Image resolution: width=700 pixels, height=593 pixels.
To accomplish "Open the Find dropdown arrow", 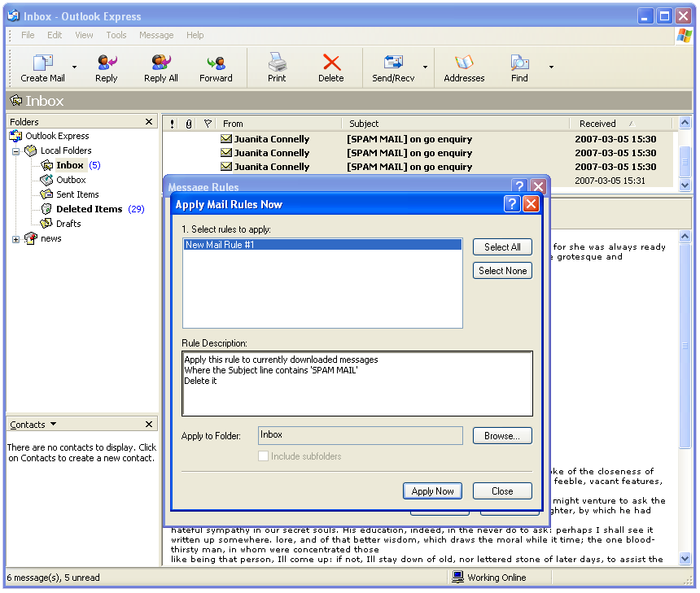I will coord(551,68).
